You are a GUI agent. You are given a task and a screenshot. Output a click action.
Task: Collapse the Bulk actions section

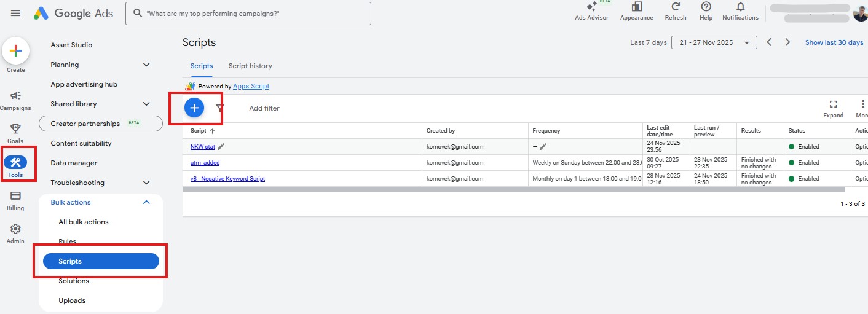click(146, 202)
